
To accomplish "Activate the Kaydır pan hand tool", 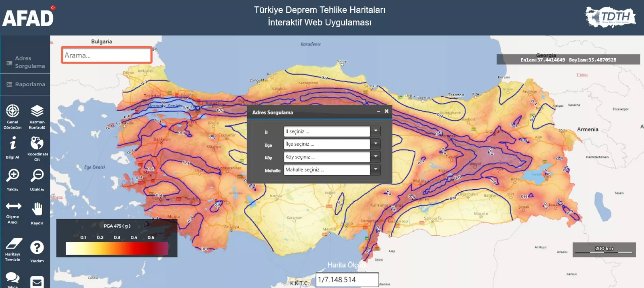I will coord(37,209).
